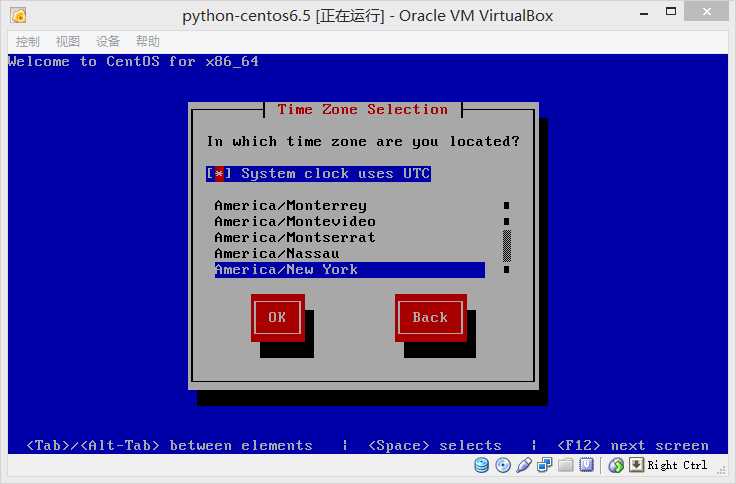This screenshot has height=484, width=736.
Task: Click the optical disc status icon
Action: click(x=503, y=465)
